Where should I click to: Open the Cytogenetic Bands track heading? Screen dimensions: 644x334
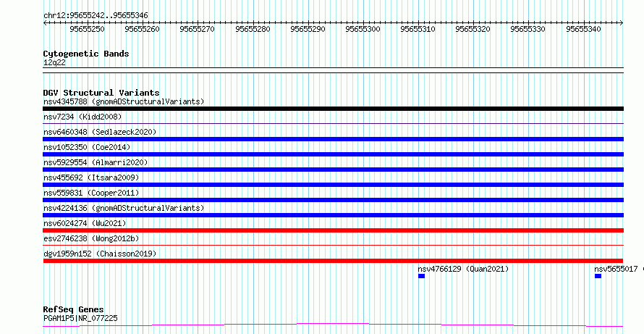pos(86,54)
